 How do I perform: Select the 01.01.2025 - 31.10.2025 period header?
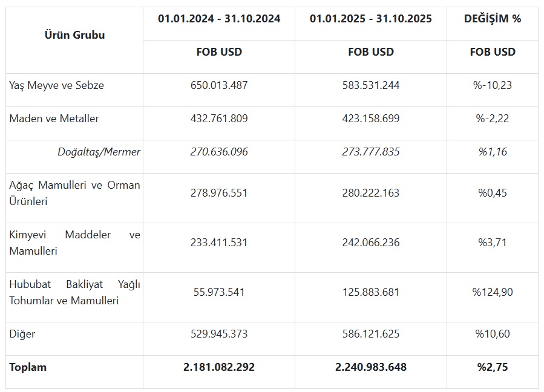pyautogui.click(x=370, y=19)
